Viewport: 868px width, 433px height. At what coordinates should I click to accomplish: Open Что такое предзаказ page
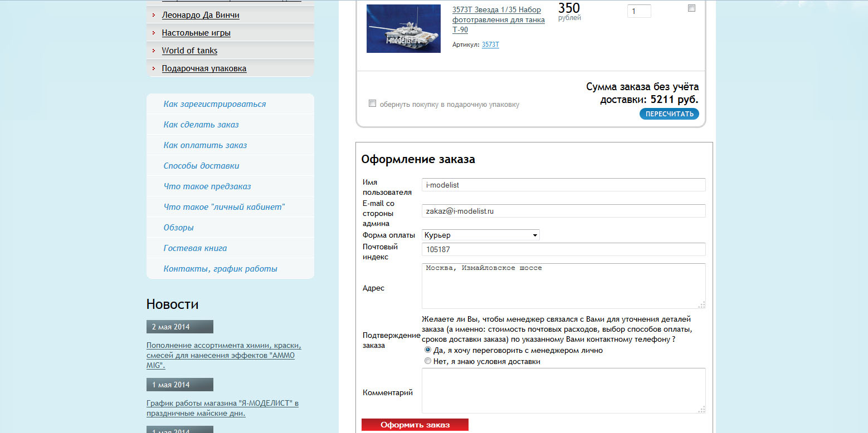tap(207, 186)
